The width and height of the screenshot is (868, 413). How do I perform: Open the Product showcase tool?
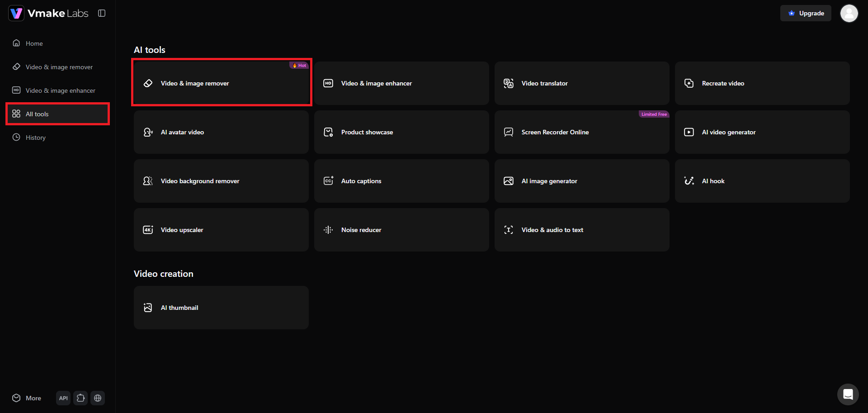(x=401, y=132)
